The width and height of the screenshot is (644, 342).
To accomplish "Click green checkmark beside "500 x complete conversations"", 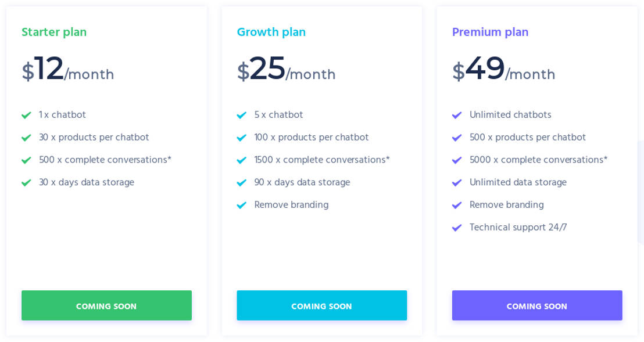I will coord(26,161).
